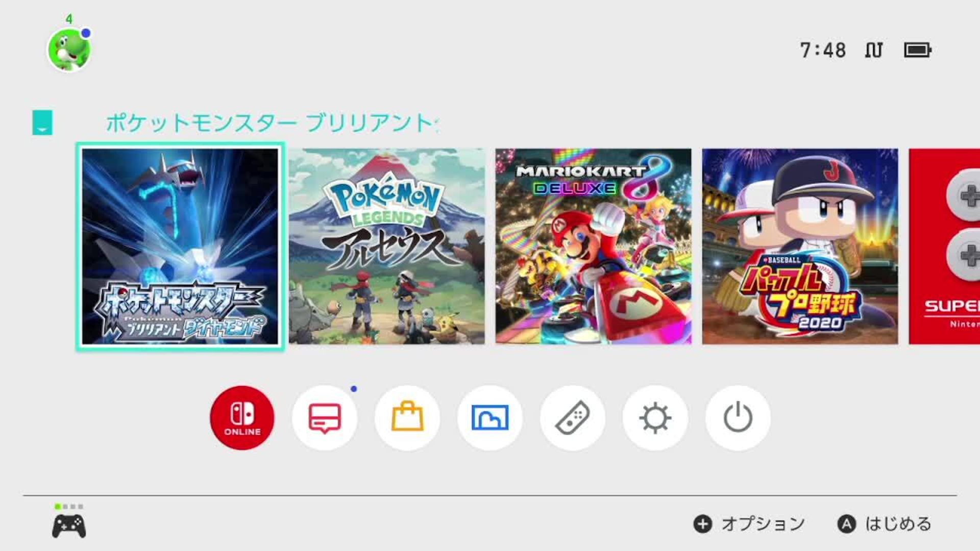Select Pokémon Legends Arceus tile
980x551 pixels.
click(x=387, y=246)
